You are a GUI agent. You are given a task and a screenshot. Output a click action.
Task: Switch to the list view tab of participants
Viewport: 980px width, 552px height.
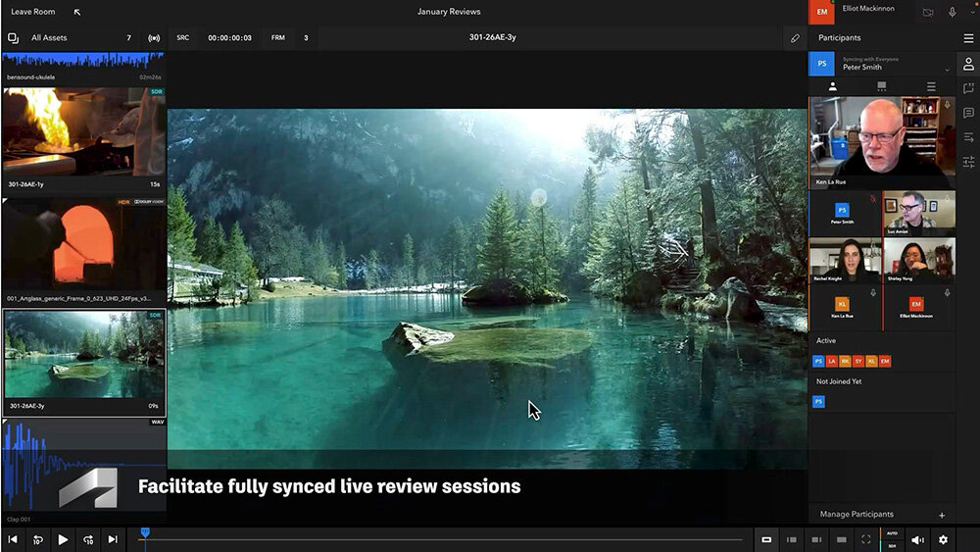coord(930,87)
